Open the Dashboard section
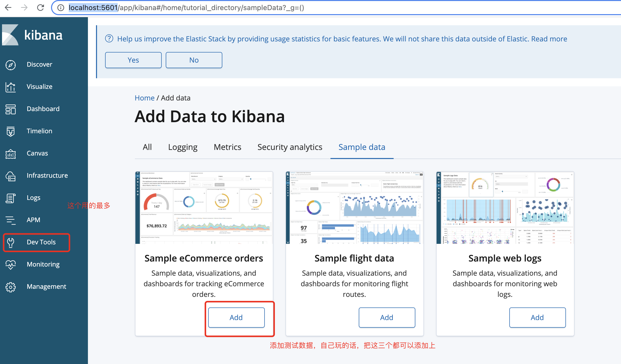Viewport: 621px width, 364px height. (43, 109)
